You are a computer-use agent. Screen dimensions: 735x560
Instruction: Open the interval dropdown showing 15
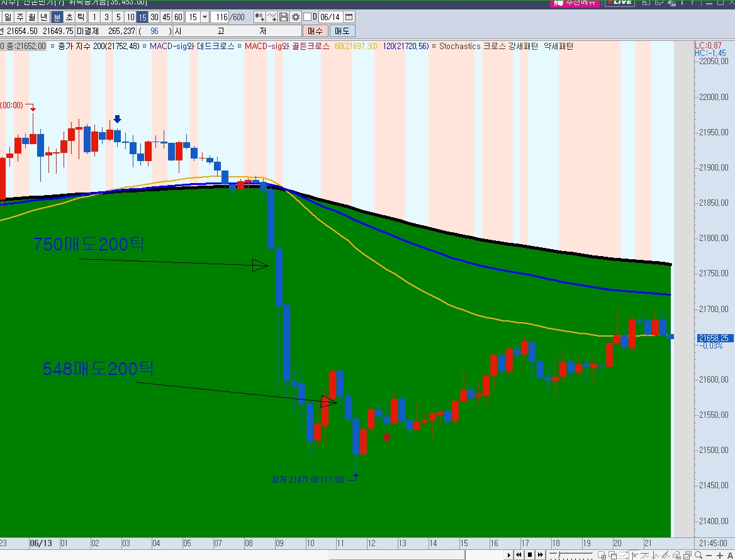point(205,18)
